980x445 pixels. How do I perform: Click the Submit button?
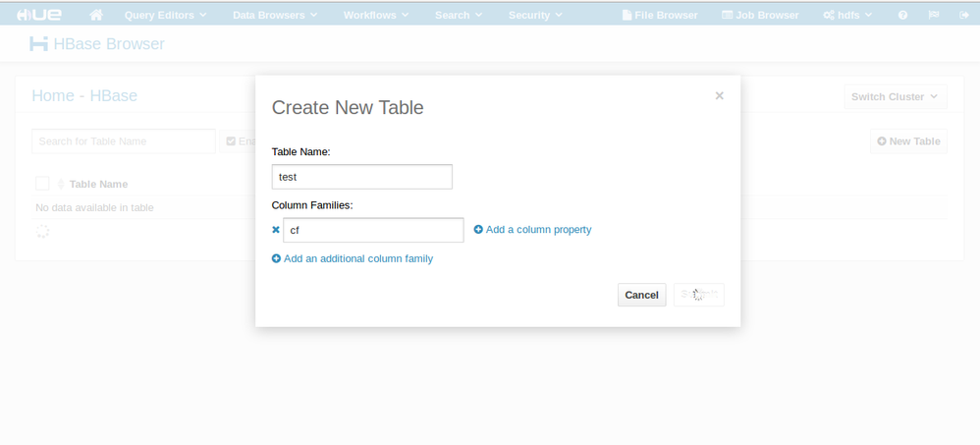click(699, 295)
